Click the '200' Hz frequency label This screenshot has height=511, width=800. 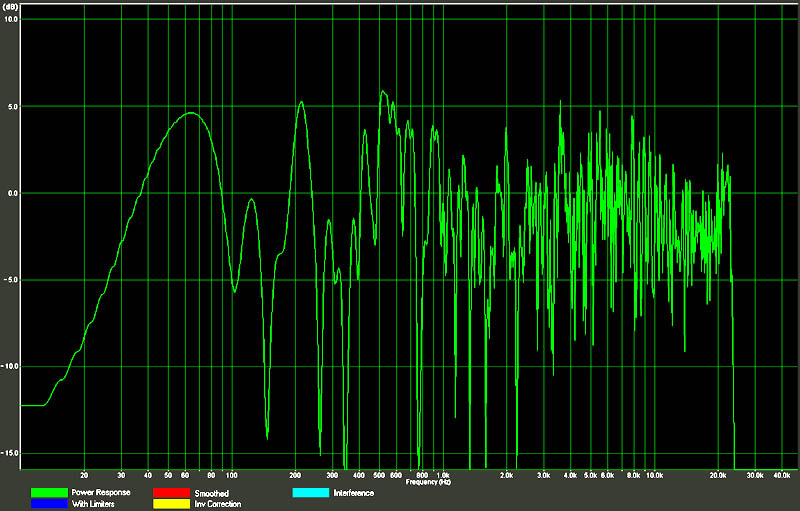[x=295, y=475]
